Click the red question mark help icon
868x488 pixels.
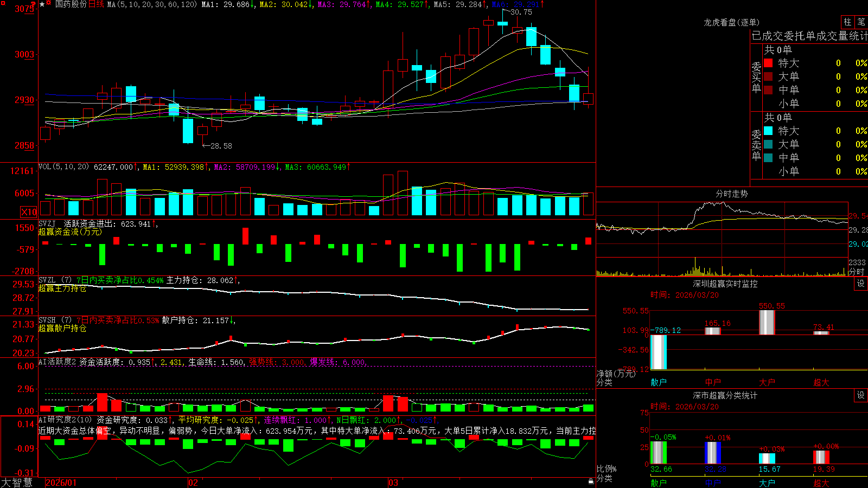[33, 4]
